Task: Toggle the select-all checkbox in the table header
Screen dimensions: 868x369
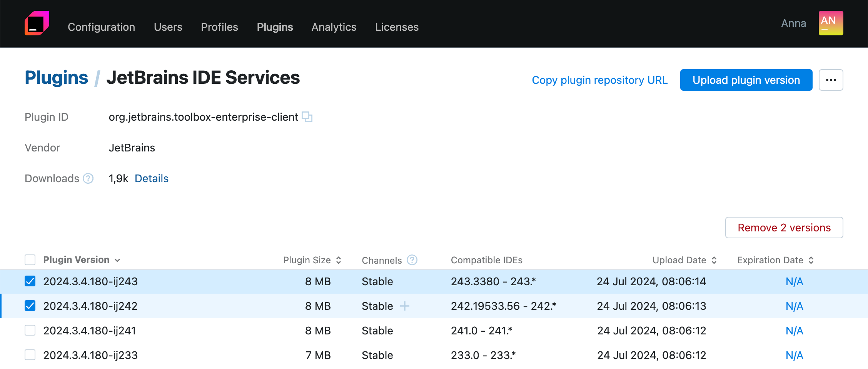Action: 30,260
